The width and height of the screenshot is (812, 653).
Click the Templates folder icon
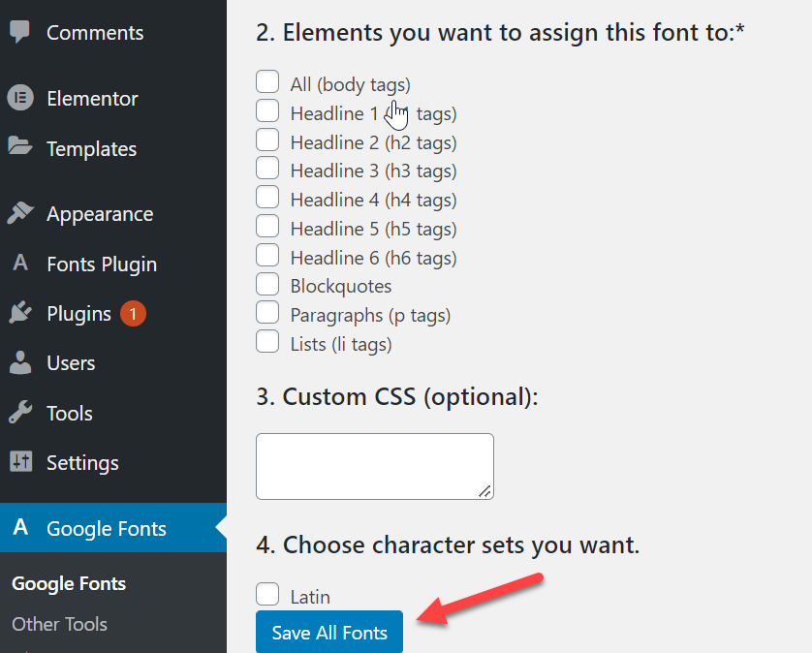point(20,146)
